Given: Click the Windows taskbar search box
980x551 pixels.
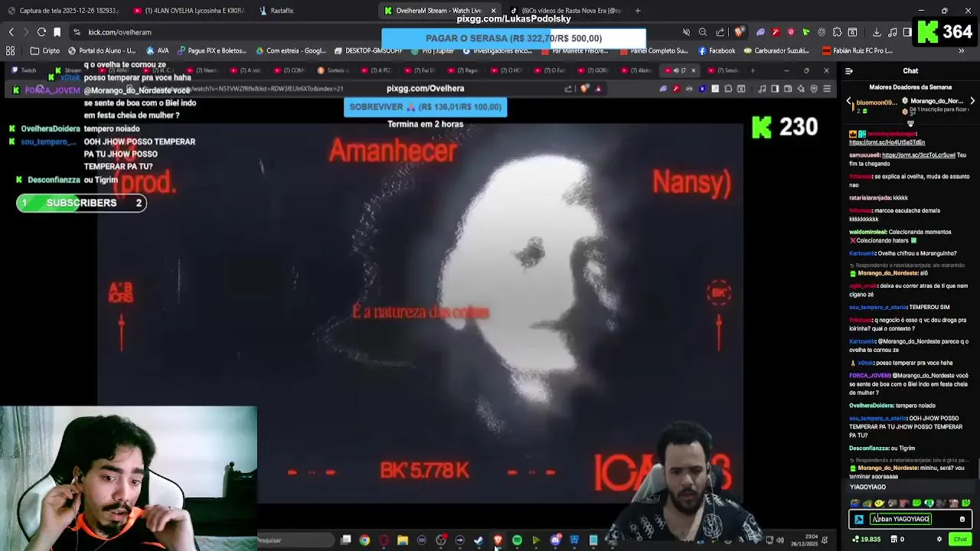Looking at the screenshot, I should tap(294, 540).
